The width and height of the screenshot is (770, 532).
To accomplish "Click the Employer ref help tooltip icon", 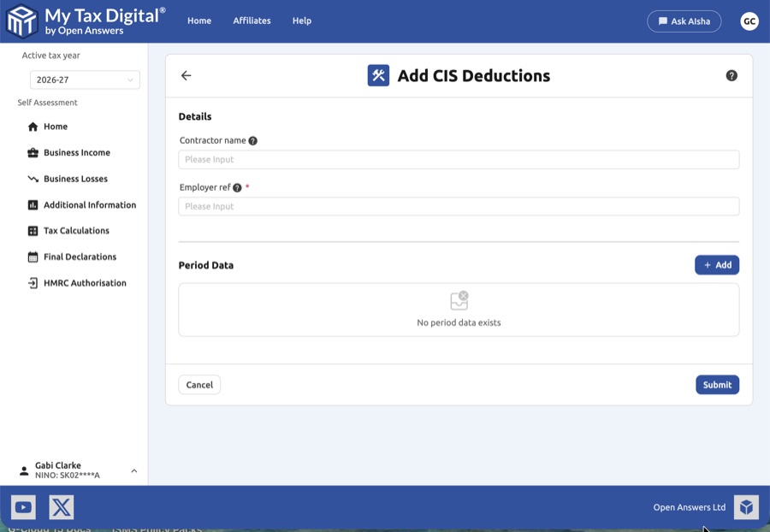I will tap(237, 188).
